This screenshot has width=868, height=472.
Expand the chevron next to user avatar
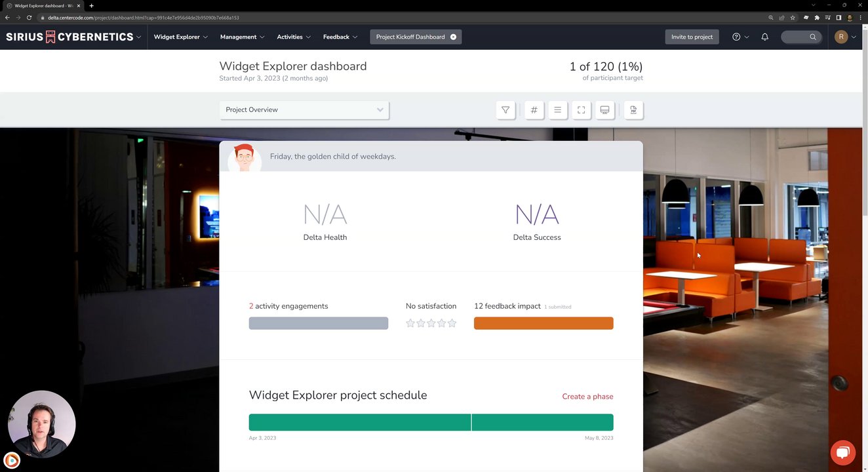click(854, 37)
